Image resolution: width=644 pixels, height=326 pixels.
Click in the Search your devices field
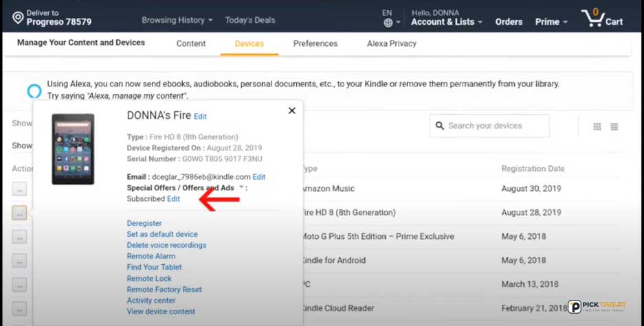click(489, 126)
